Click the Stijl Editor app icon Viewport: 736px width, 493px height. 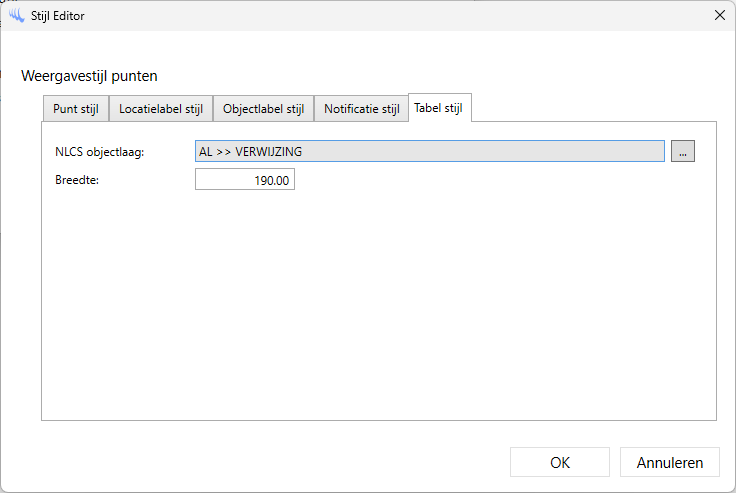click(16, 15)
